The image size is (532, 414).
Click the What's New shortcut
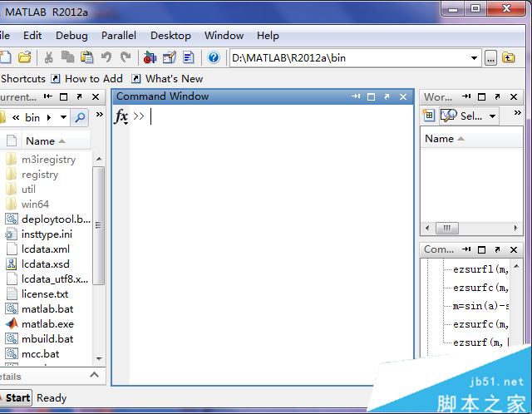[x=167, y=79]
